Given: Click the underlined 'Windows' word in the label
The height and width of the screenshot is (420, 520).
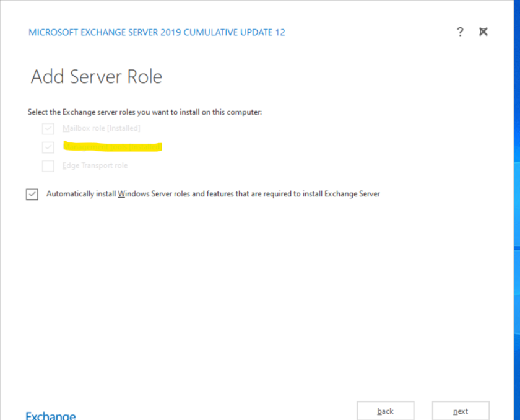Looking at the screenshot, I should pos(131,194).
